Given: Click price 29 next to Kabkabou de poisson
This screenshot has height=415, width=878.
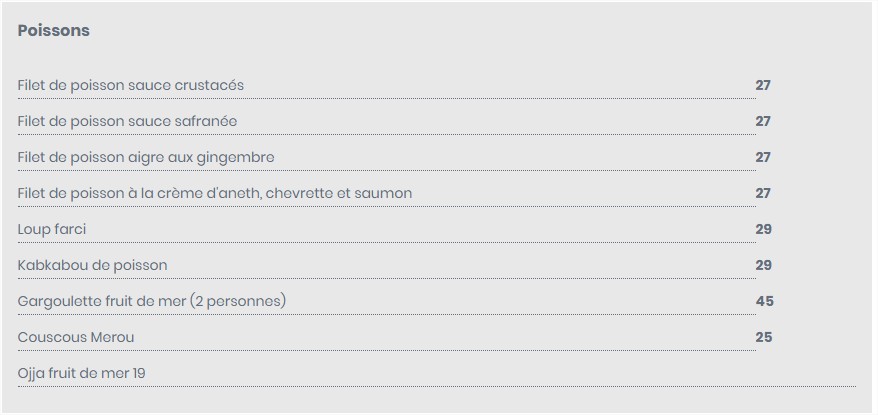Looking at the screenshot, I should [764, 265].
